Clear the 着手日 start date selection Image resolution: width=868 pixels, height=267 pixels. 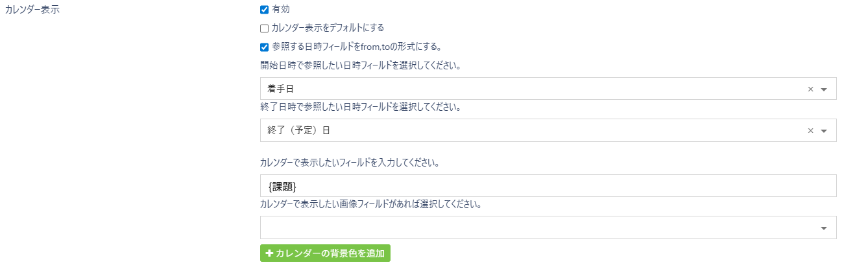[810, 89]
